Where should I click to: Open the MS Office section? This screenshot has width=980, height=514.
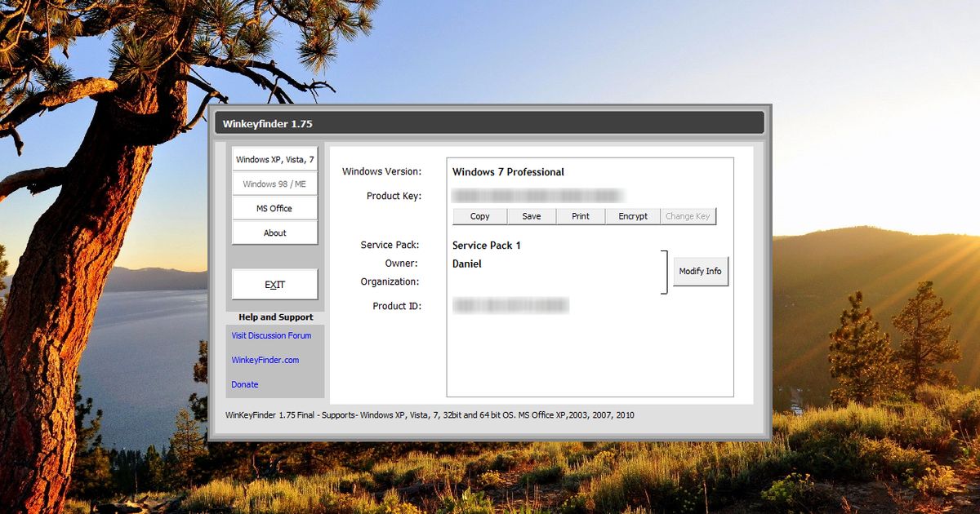point(275,208)
